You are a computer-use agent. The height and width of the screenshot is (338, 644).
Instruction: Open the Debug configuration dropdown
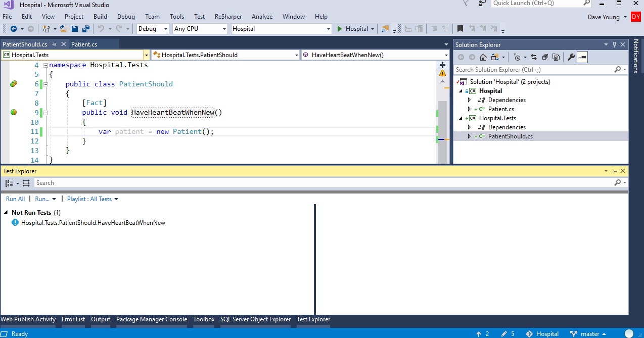(166, 29)
